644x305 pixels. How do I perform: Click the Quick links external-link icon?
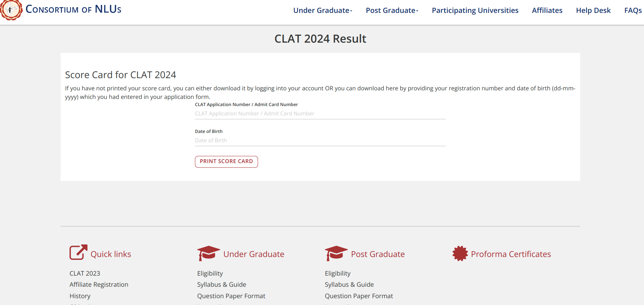coord(78,253)
